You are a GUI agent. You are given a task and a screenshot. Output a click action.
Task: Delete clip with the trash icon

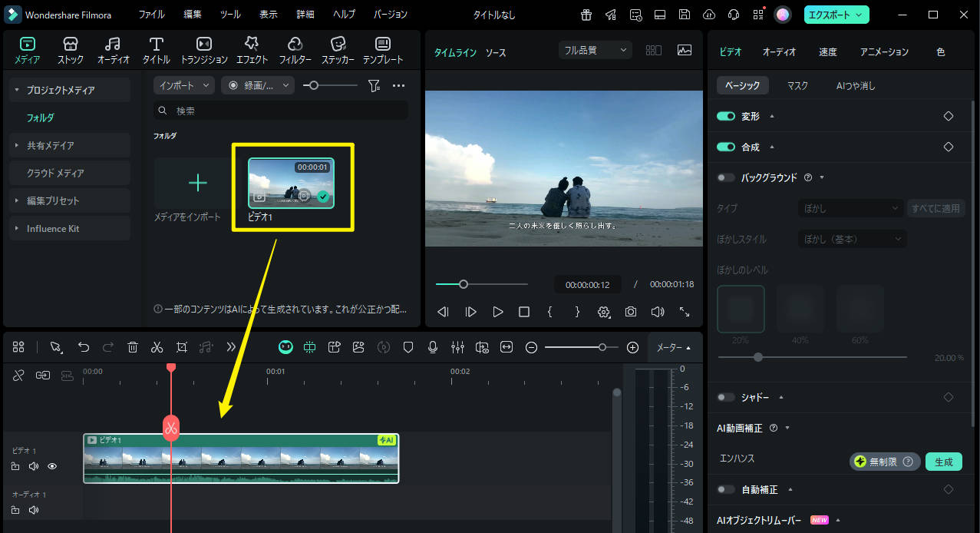133,347
